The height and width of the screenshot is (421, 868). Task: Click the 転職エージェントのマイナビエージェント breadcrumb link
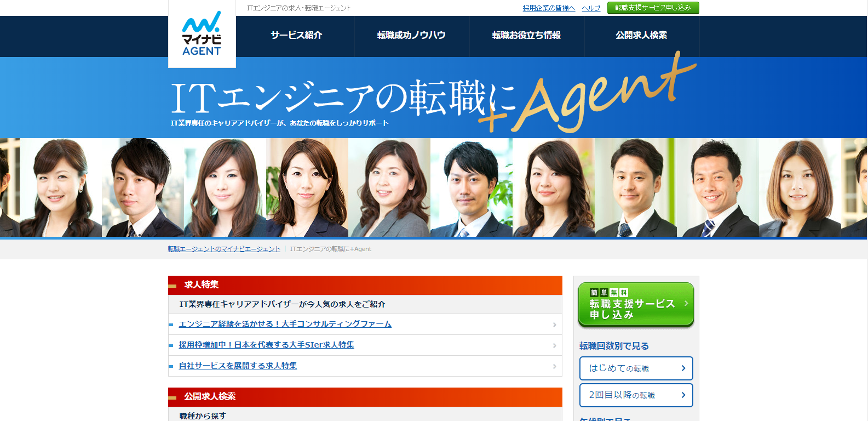pos(224,249)
